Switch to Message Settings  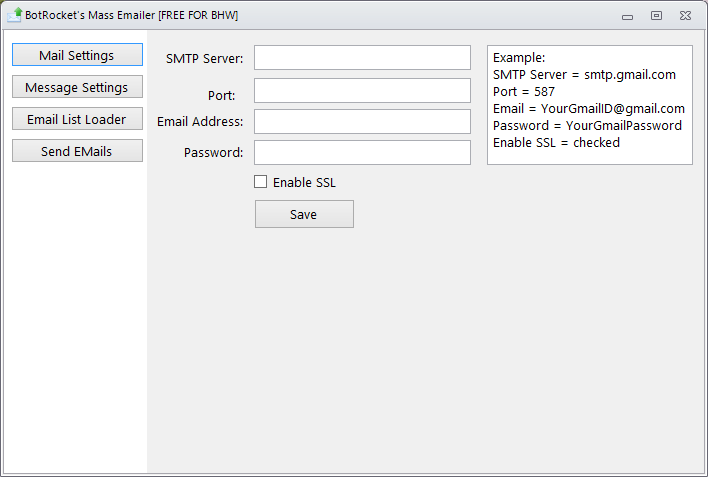(x=77, y=87)
